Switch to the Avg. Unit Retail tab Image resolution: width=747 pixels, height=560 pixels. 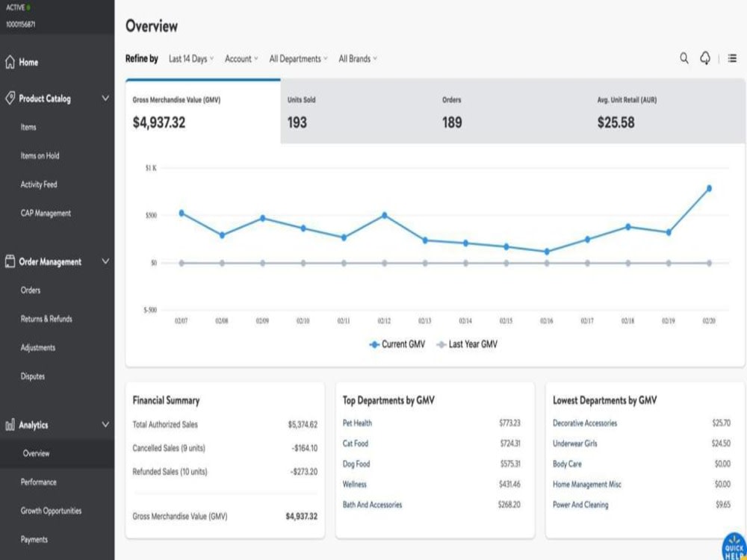(667, 111)
